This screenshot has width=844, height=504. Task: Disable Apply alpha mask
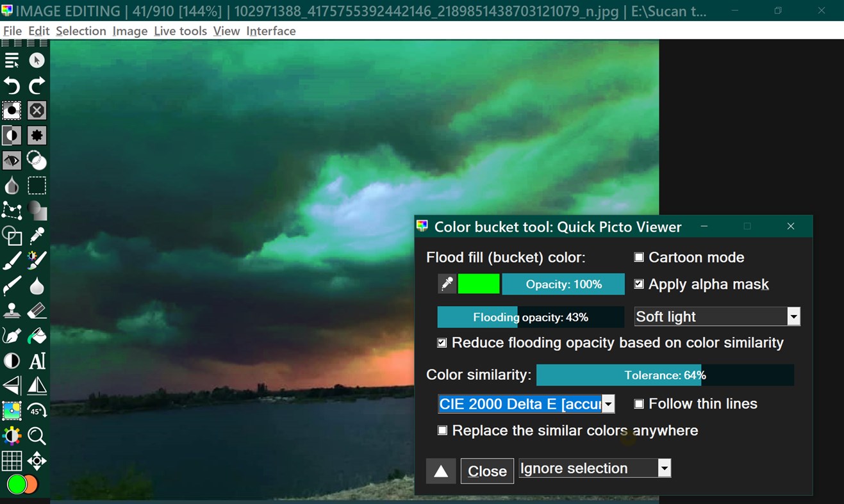coord(639,284)
